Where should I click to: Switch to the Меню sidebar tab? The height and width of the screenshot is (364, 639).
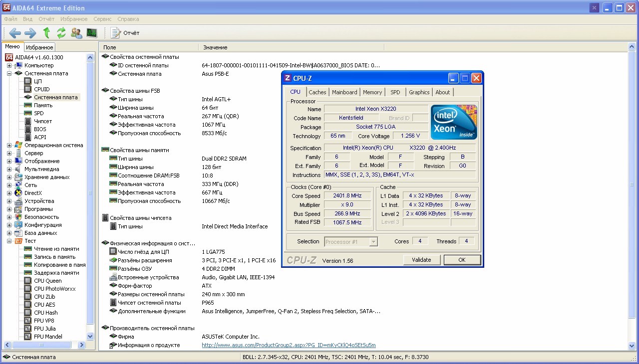pyautogui.click(x=12, y=46)
